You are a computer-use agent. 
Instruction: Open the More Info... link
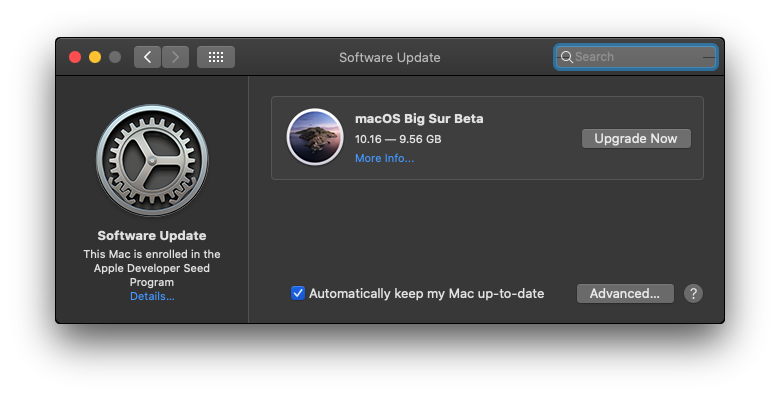[385, 158]
